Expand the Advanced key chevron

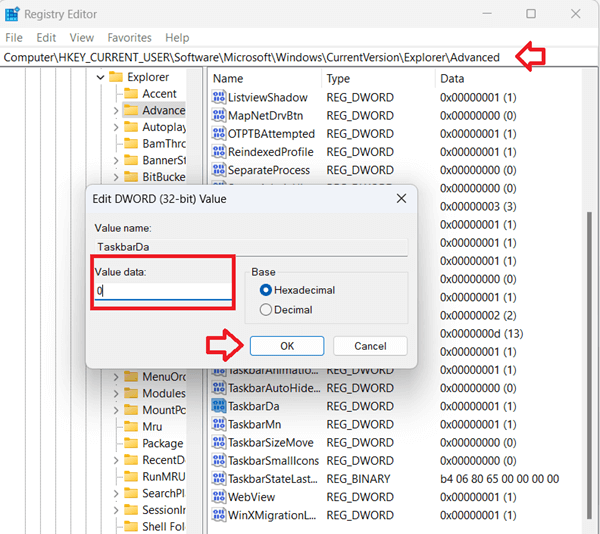[116, 111]
